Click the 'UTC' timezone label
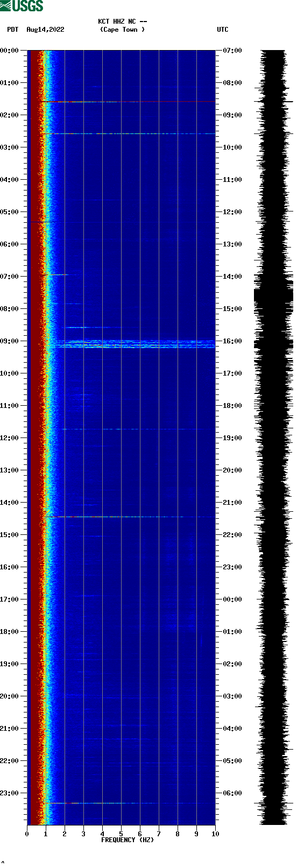The height and width of the screenshot is (868, 297). 223,30
